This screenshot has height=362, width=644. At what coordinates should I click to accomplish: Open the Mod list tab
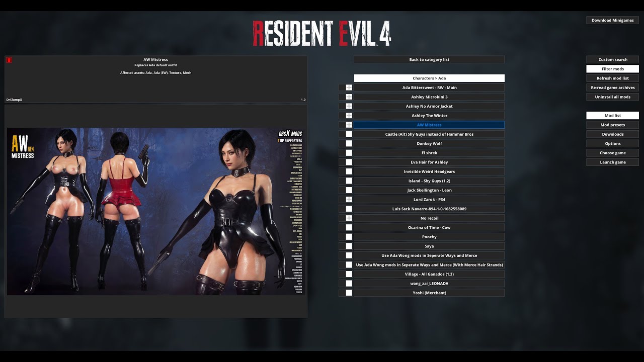(x=612, y=116)
